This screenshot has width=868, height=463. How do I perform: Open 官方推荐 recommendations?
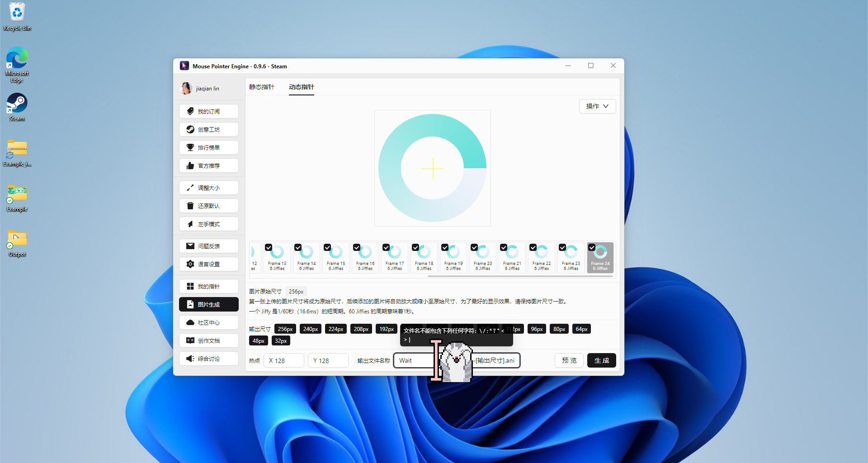point(208,165)
